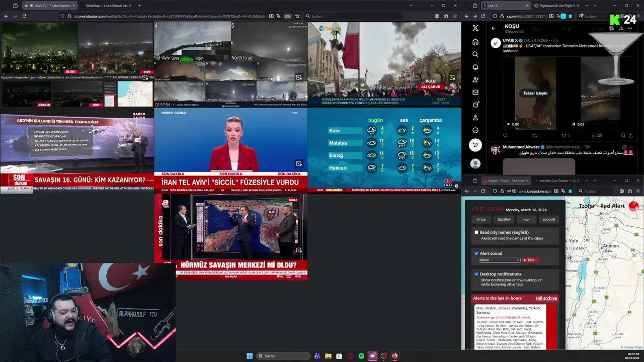Reload the Tzofar page
The height and width of the screenshot is (362, 644).
point(483,191)
